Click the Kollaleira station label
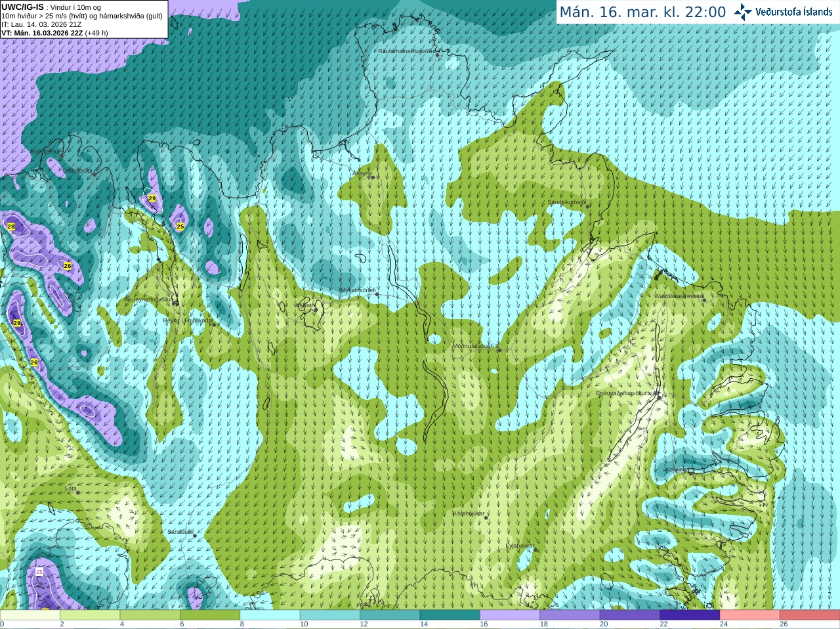The image size is (840, 629). coord(677,470)
